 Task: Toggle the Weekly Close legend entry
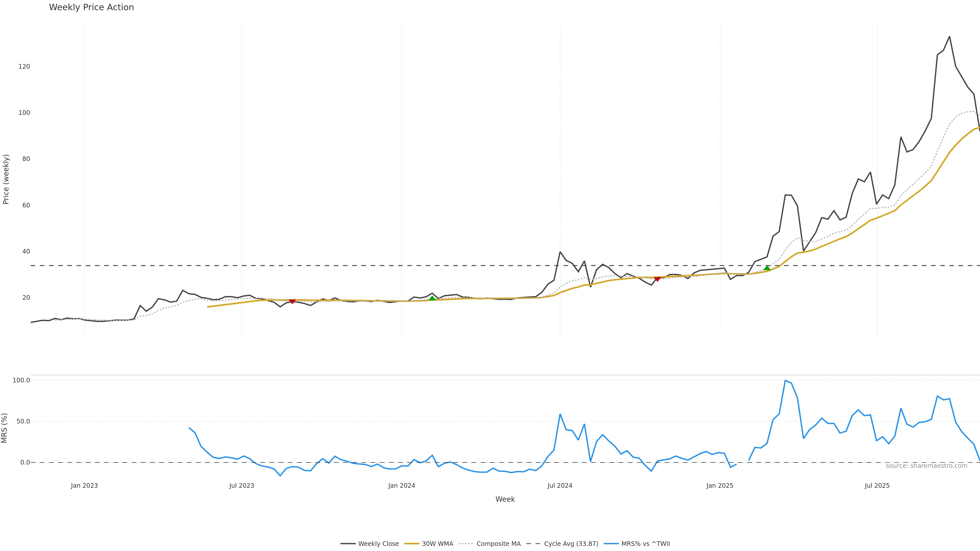[x=378, y=544]
